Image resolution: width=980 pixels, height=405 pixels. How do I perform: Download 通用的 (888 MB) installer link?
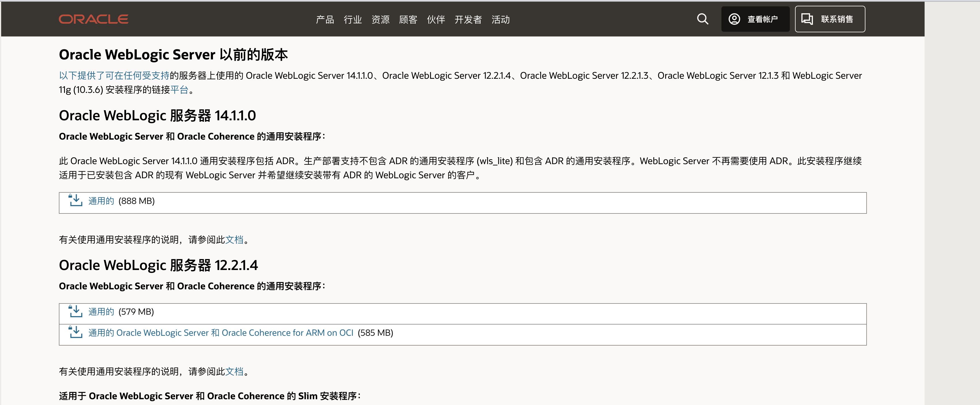tap(101, 201)
